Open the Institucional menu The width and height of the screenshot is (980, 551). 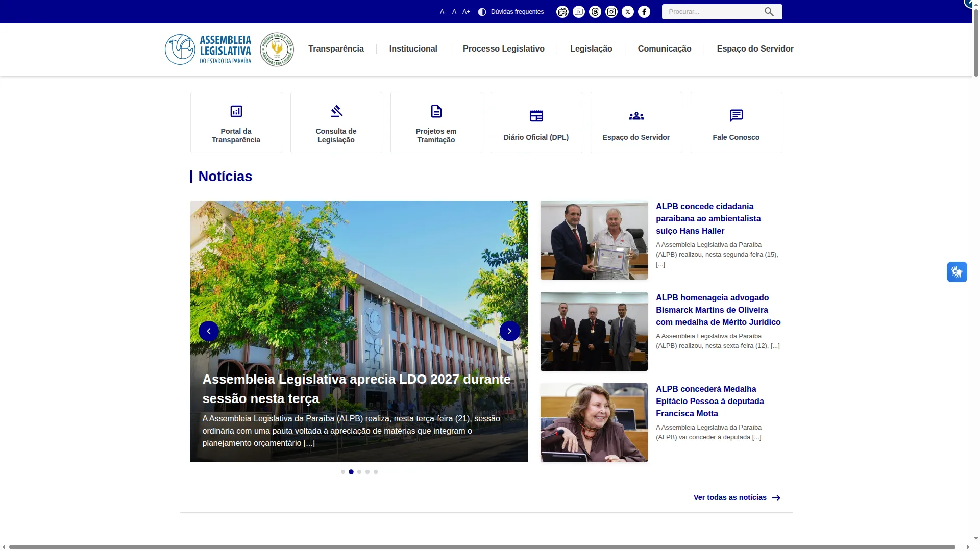pyautogui.click(x=413, y=49)
